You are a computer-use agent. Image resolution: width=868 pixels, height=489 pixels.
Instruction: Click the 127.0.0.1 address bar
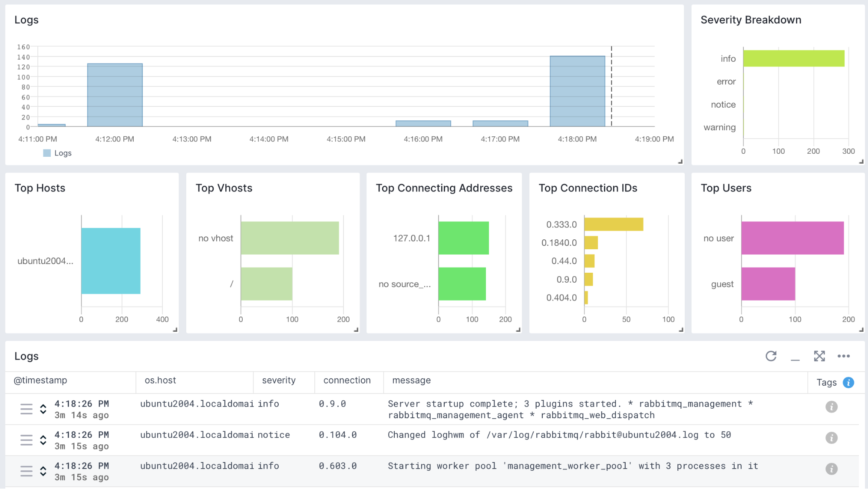pos(463,238)
